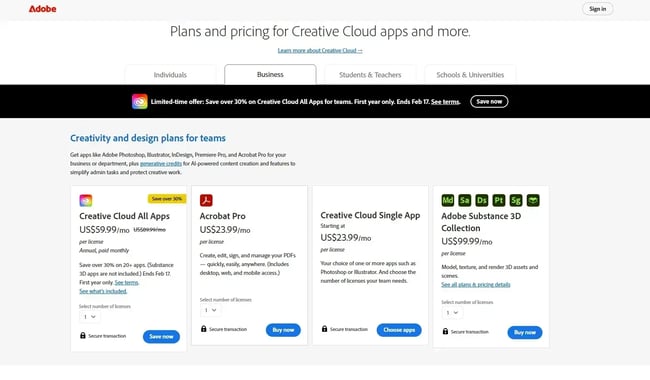Screen dimensions: 650x380
Task: Click Save now on Creative Cloud All Apps card
Action: [x=161, y=336]
